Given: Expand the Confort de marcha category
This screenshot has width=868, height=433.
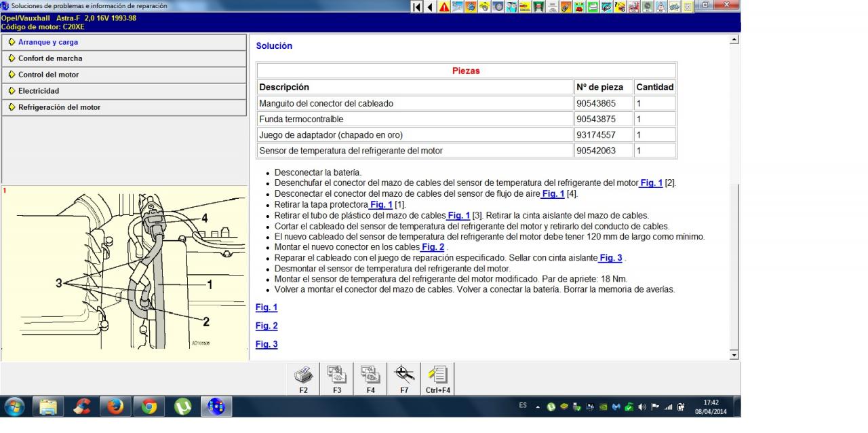Looking at the screenshot, I should (x=123, y=58).
